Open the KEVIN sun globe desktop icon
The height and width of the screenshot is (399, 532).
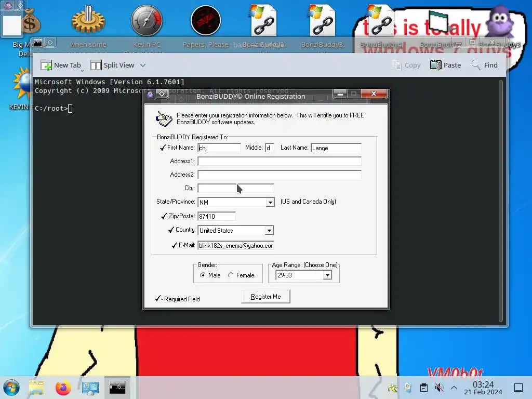[x=22, y=84]
